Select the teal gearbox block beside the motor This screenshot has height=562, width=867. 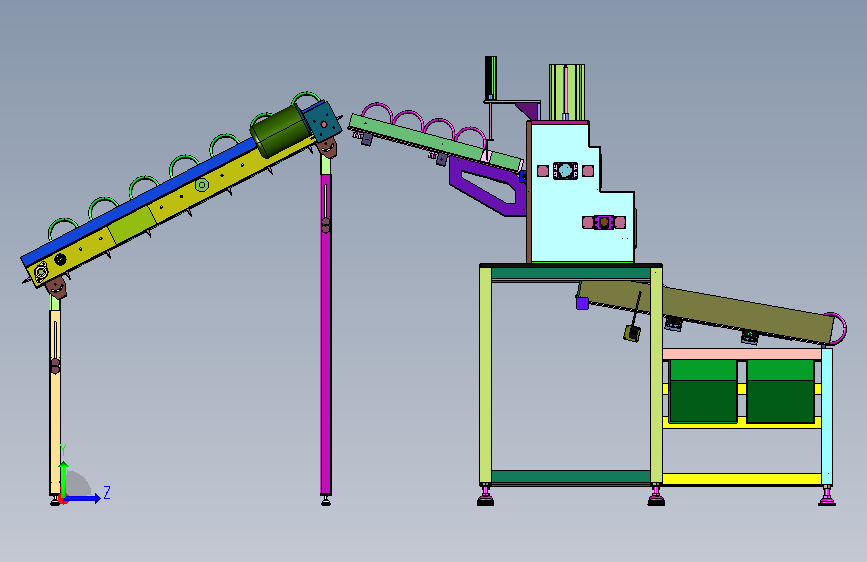[x=323, y=122]
